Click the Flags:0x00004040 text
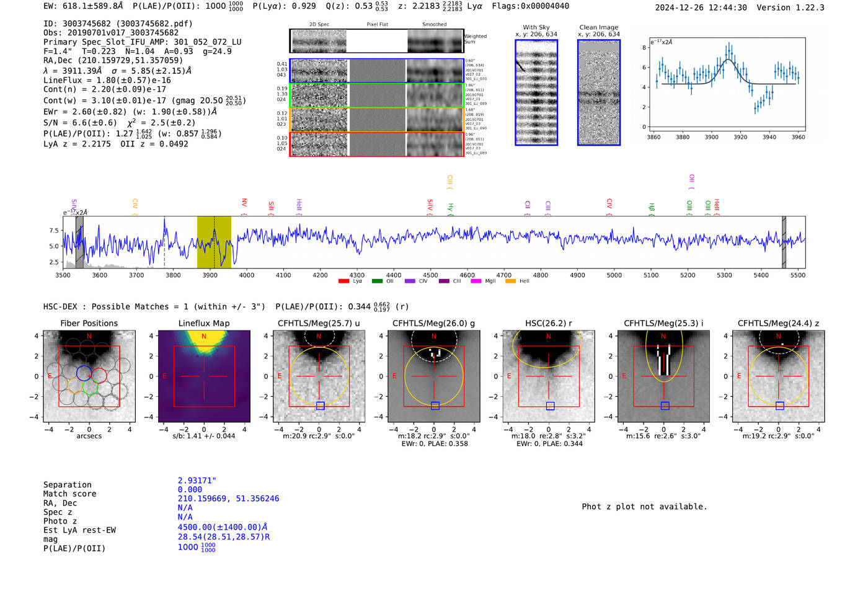Viewport: 868px width, 591px height. pos(531,6)
